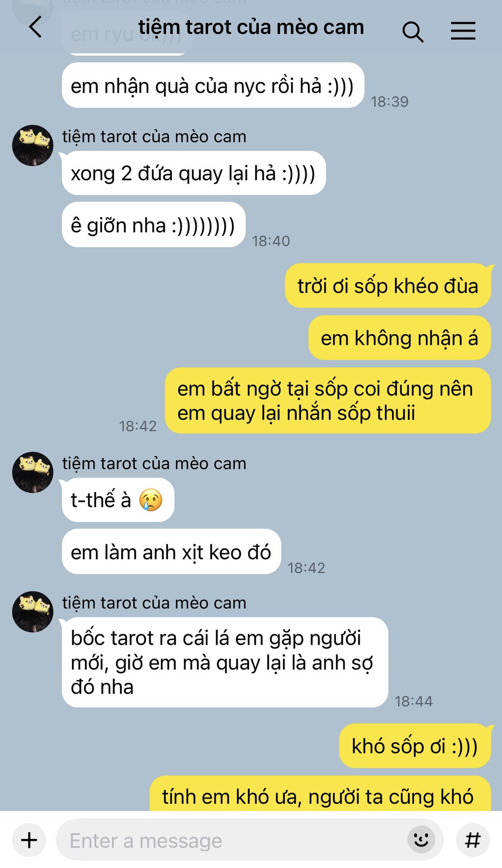
Task: Tap yellow bubble 'trời ơi sốp khéo đùa'
Action: [x=388, y=286]
